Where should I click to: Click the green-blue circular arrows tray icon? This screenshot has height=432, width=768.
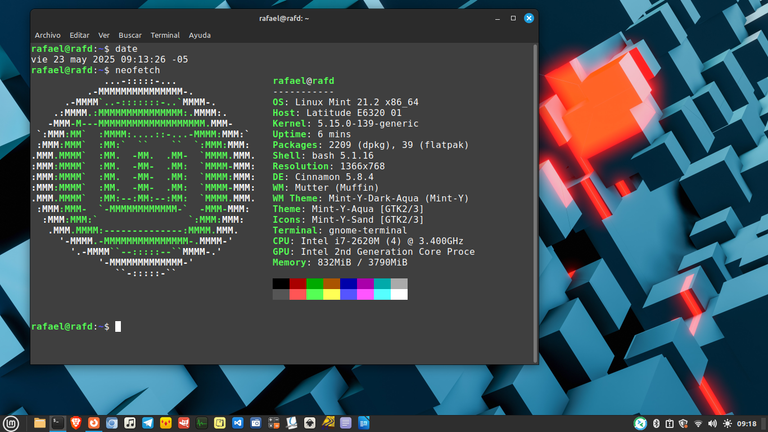pos(640,424)
